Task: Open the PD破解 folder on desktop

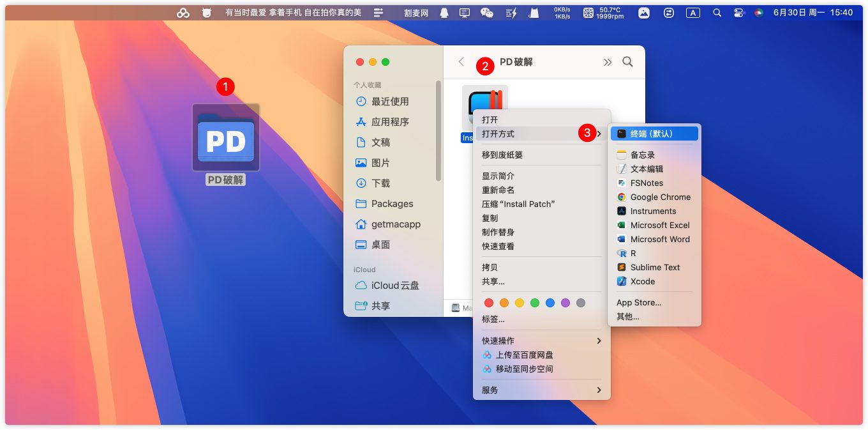Action: click(x=225, y=138)
